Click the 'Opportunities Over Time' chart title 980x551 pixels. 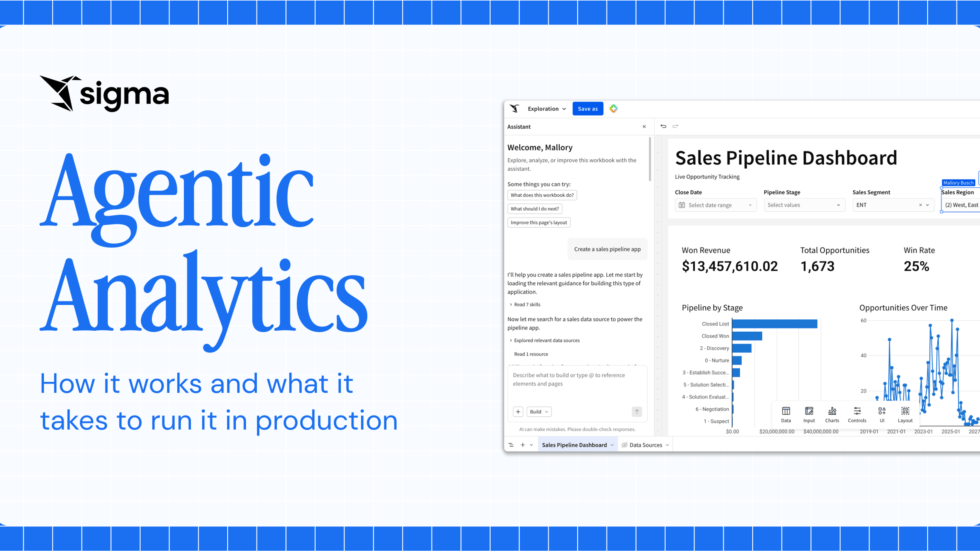(903, 308)
